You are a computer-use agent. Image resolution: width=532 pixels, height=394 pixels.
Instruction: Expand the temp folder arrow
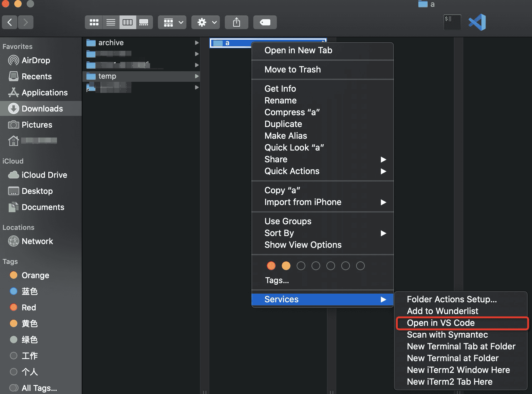click(x=197, y=76)
